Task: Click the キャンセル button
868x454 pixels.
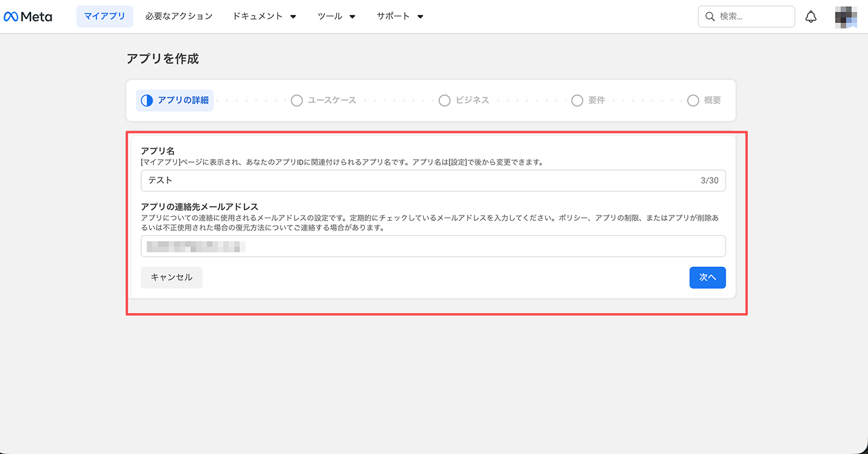Action: tap(172, 277)
